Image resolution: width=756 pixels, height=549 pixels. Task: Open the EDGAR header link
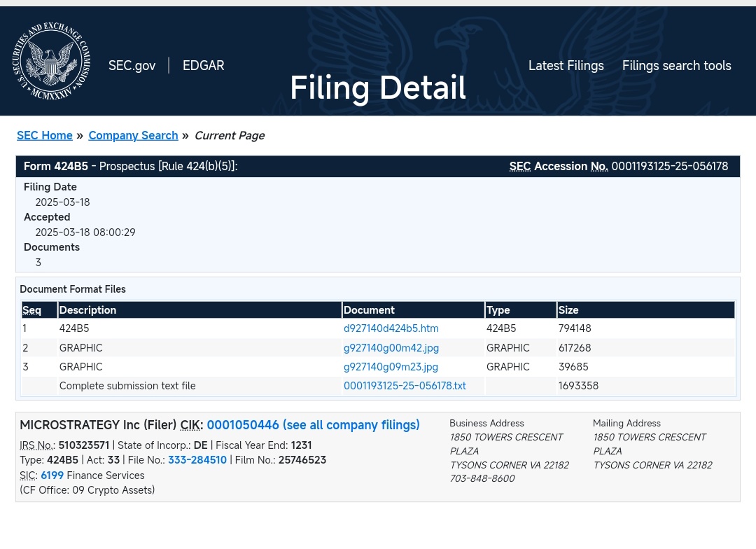204,66
